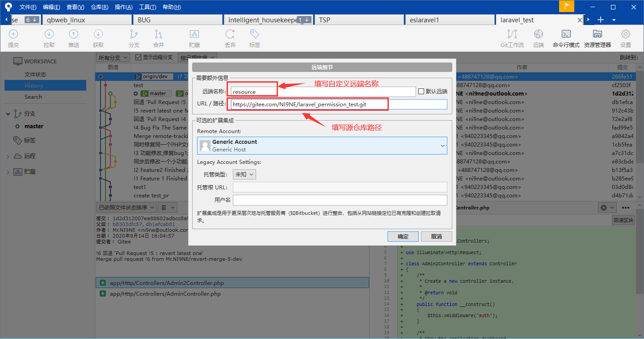Image resolution: width=644 pixels, height=339 pixels.
Task: Click the 取消 button
Action: pyautogui.click(x=436, y=236)
